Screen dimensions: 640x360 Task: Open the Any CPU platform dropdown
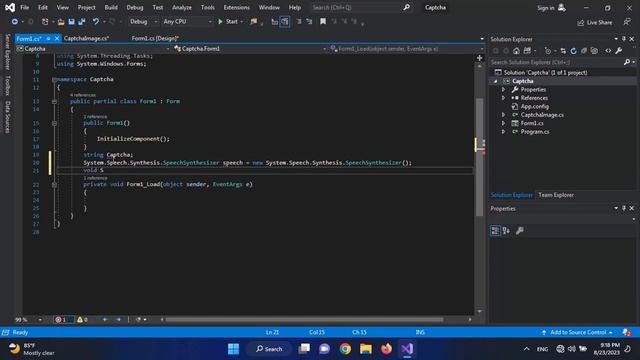click(x=187, y=22)
